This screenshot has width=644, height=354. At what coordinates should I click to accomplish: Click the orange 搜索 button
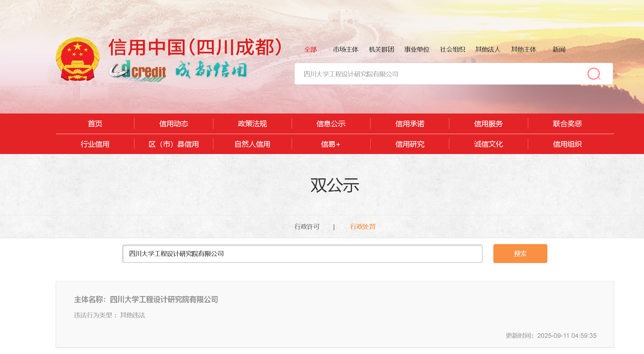(x=520, y=254)
